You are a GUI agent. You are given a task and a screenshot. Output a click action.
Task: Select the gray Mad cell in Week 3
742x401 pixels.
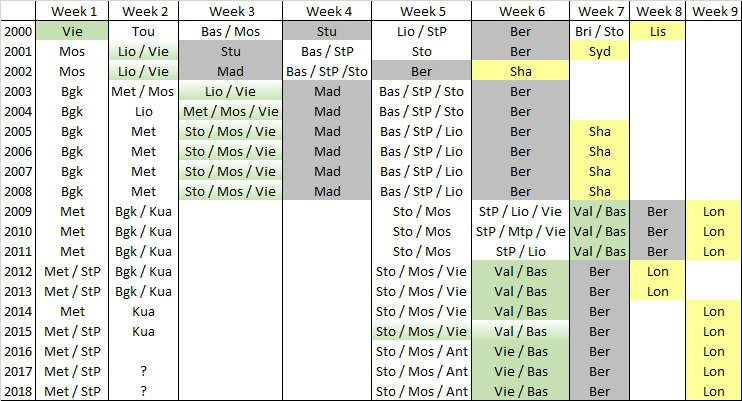coord(230,71)
